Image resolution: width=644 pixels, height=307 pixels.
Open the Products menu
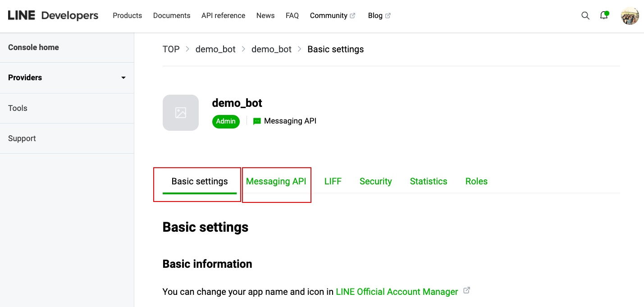127,16
